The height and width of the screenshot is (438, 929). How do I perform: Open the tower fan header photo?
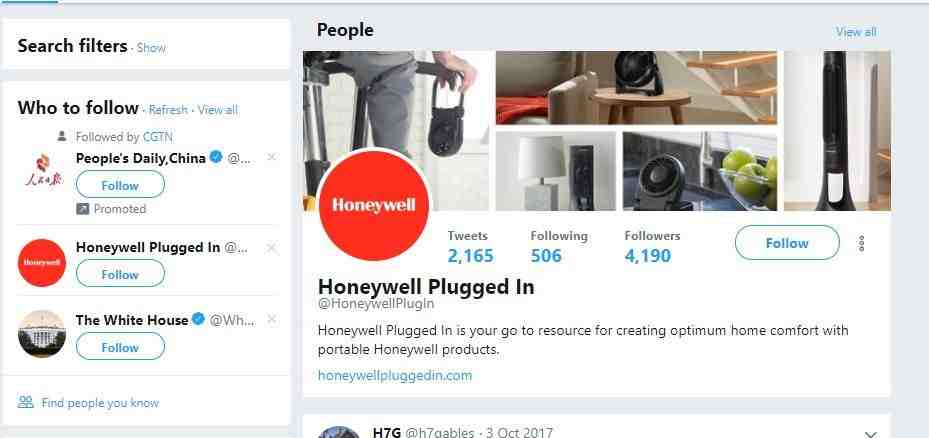point(837,130)
